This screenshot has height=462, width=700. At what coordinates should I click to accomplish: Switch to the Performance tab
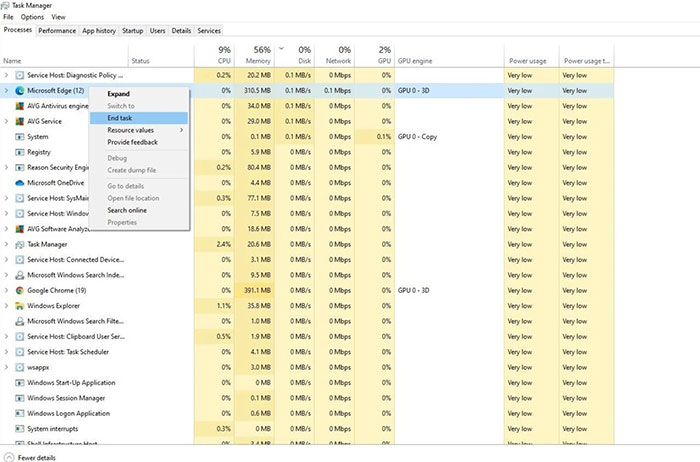tap(57, 31)
